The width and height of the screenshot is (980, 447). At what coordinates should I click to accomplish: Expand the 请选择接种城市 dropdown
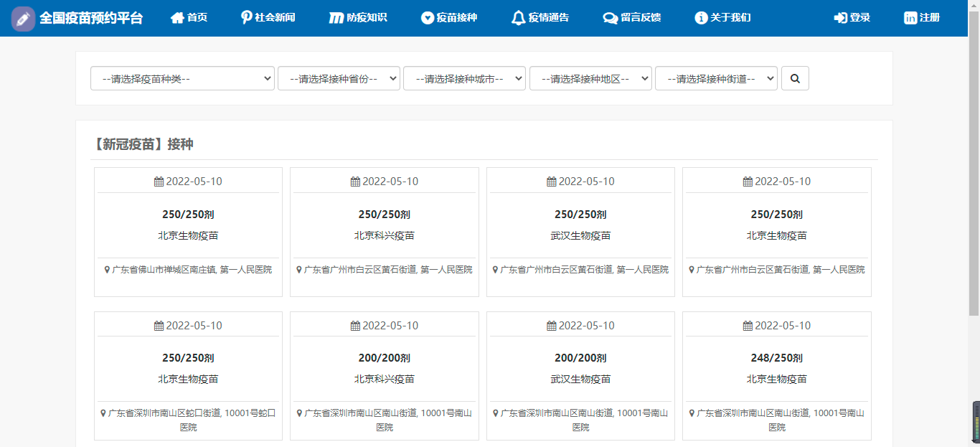click(464, 79)
